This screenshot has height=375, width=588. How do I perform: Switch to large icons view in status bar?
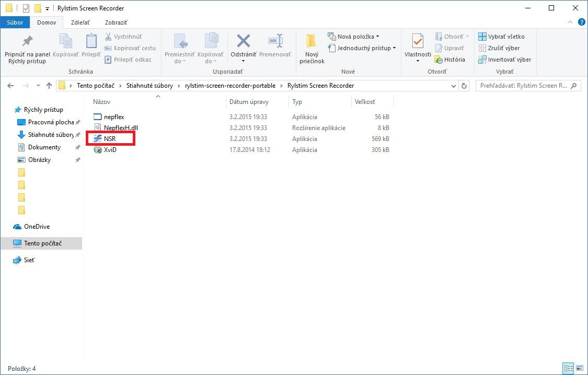pos(580,368)
